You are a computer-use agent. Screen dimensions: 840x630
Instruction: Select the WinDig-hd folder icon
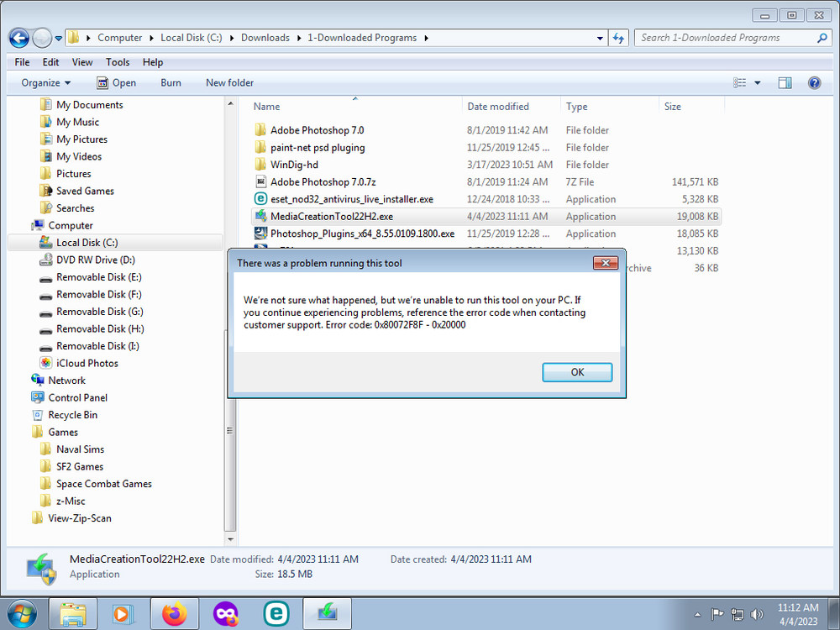point(260,165)
